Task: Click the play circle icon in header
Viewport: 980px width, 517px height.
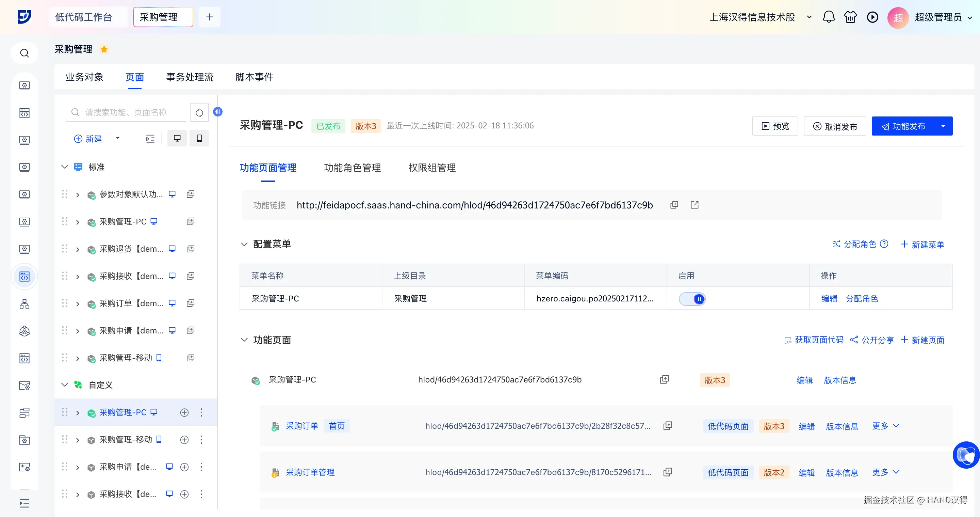Action: (872, 17)
